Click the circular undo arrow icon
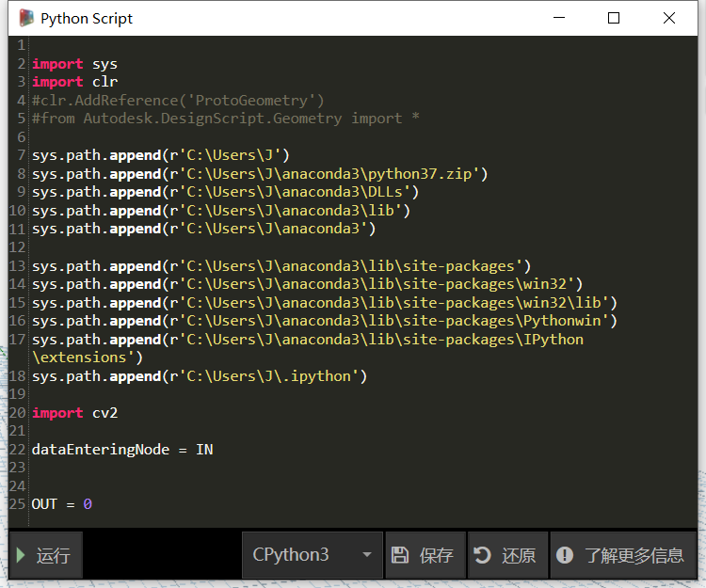Screen dimensions: 706x588 pos(482,555)
